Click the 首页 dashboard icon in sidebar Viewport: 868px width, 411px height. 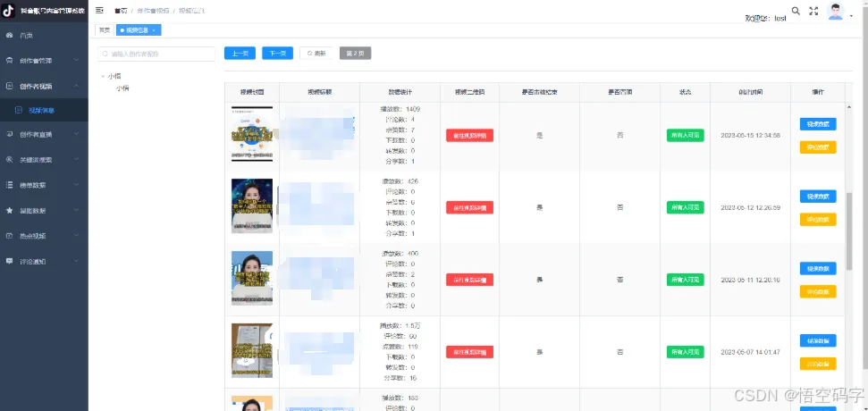pos(9,36)
